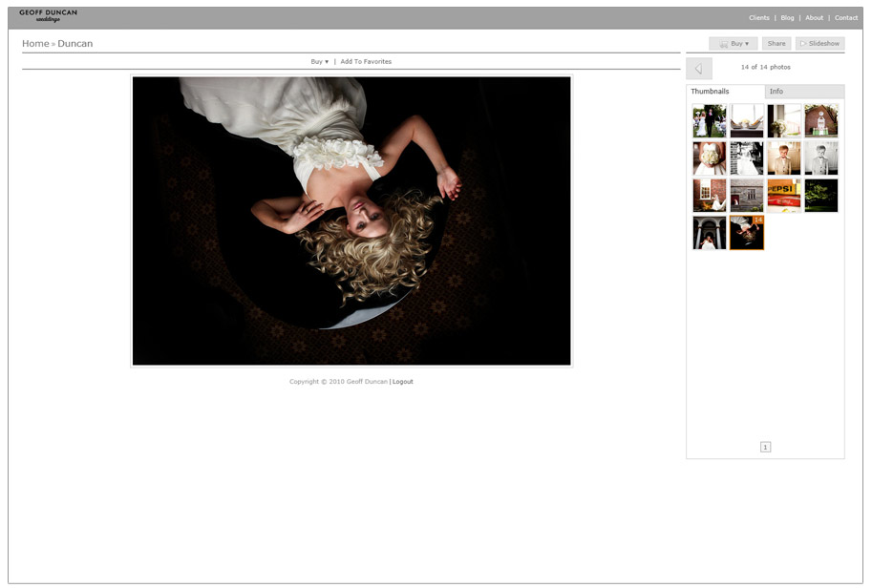Image resolution: width=872 pixels, height=588 pixels.
Task: Open the black-and-white bride thumbnail
Action: point(746,157)
